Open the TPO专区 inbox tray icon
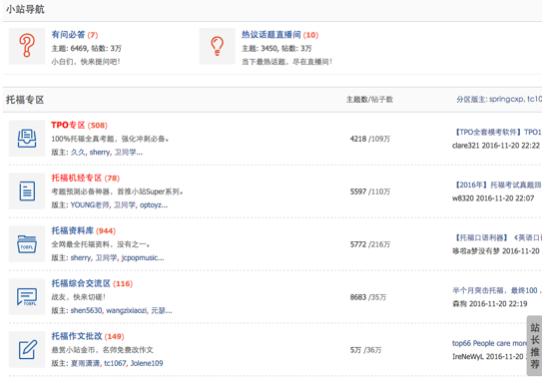Screen dimensions: 550x383 [x=27, y=138]
